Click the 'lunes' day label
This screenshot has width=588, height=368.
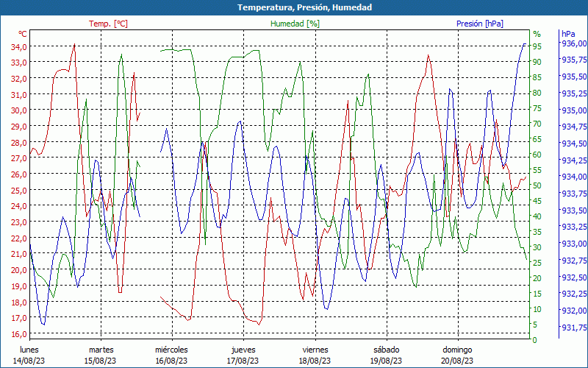[x=29, y=350]
